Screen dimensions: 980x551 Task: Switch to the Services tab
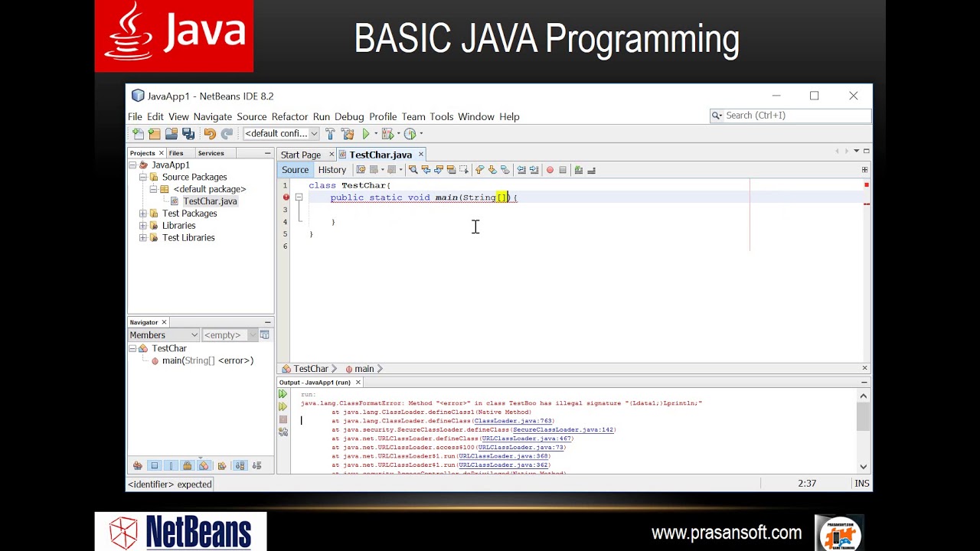(x=211, y=153)
